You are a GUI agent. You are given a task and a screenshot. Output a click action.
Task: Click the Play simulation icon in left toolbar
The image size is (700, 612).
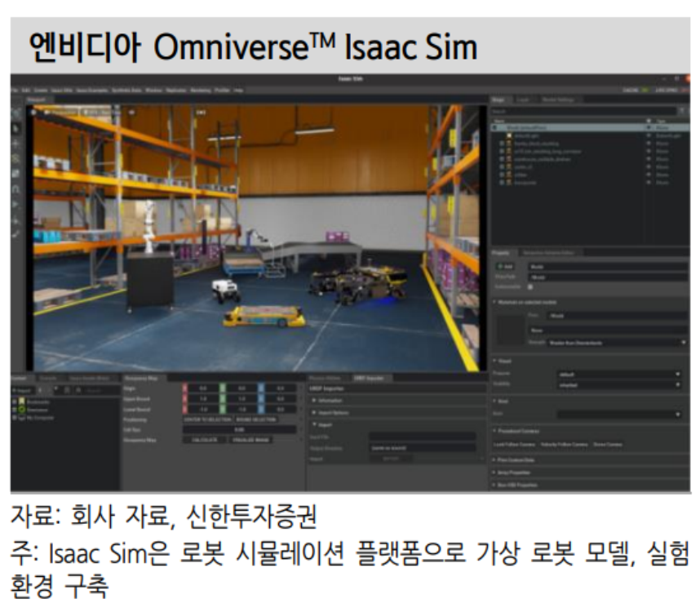coord(16,203)
